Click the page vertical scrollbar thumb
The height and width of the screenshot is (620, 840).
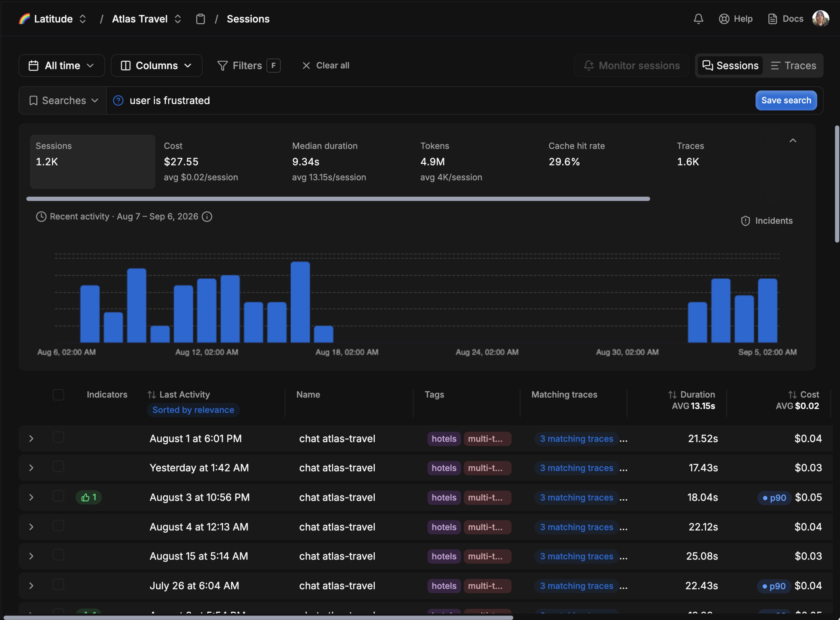pyautogui.click(x=837, y=184)
